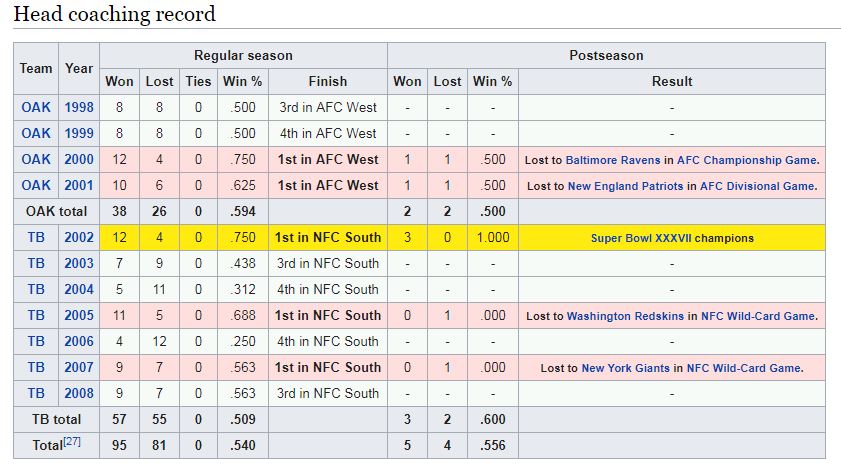Image resolution: width=841 pixels, height=476 pixels.
Task: Select the '.250' win percentage cell
Action: 243,341
